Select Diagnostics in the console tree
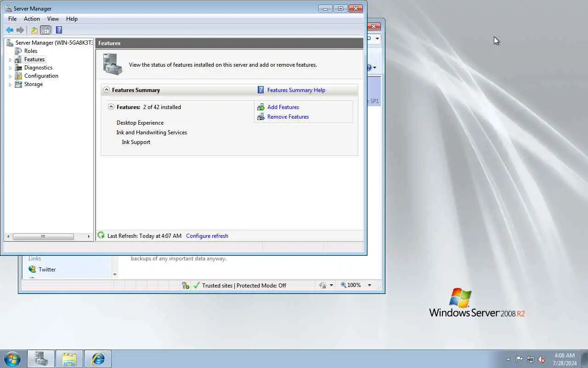 point(38,68)
